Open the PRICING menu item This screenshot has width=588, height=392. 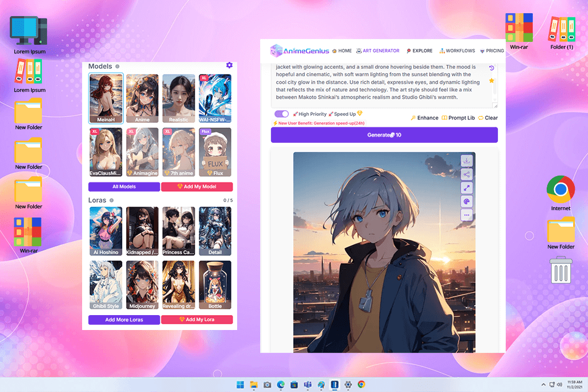click(x=492, y=51)
